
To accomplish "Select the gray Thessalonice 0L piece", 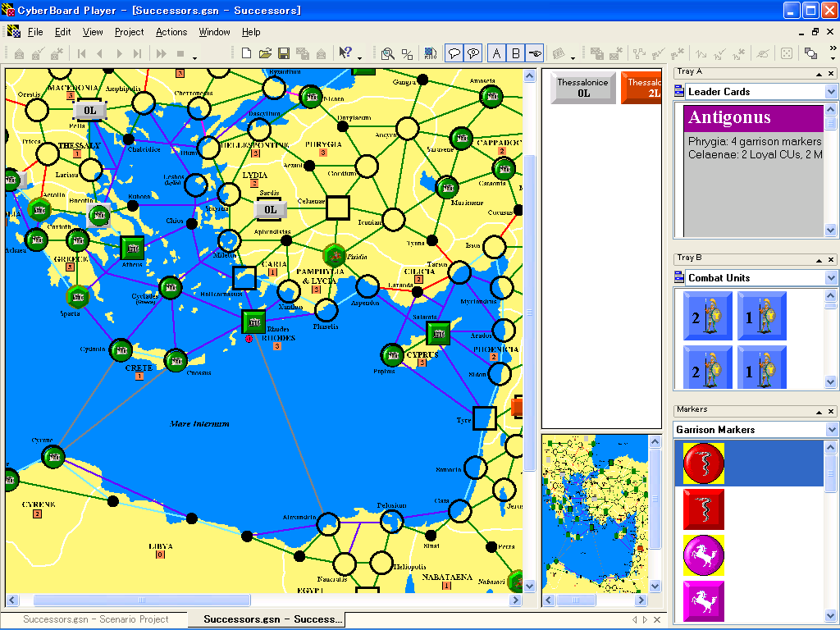I will click(583, 88).
